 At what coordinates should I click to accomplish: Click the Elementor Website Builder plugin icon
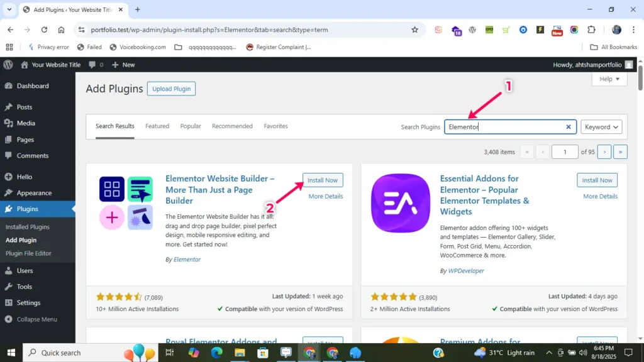[x=126, y=203]
